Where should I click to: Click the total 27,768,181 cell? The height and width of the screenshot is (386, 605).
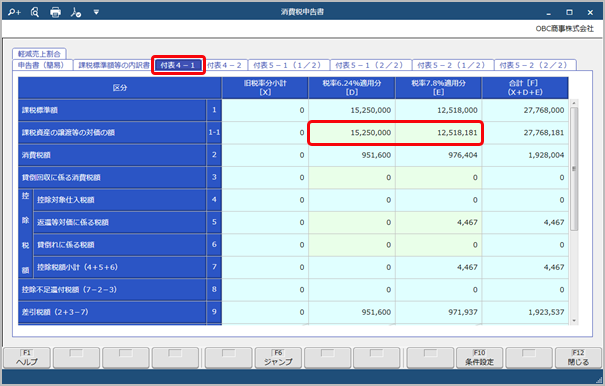pos(525,133)
